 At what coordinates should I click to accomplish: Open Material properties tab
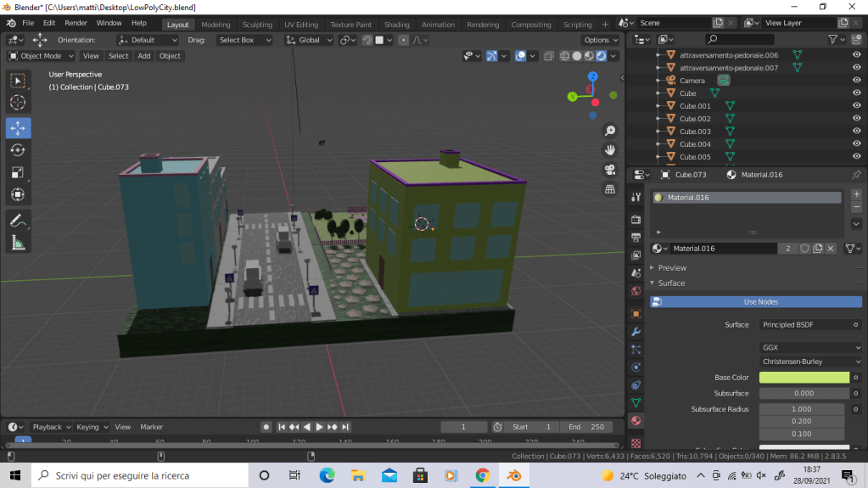[636, 421]
